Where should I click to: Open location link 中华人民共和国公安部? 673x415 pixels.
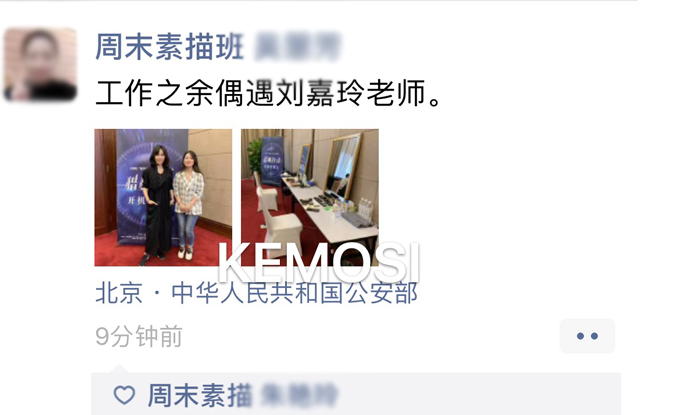coord(294,293)
